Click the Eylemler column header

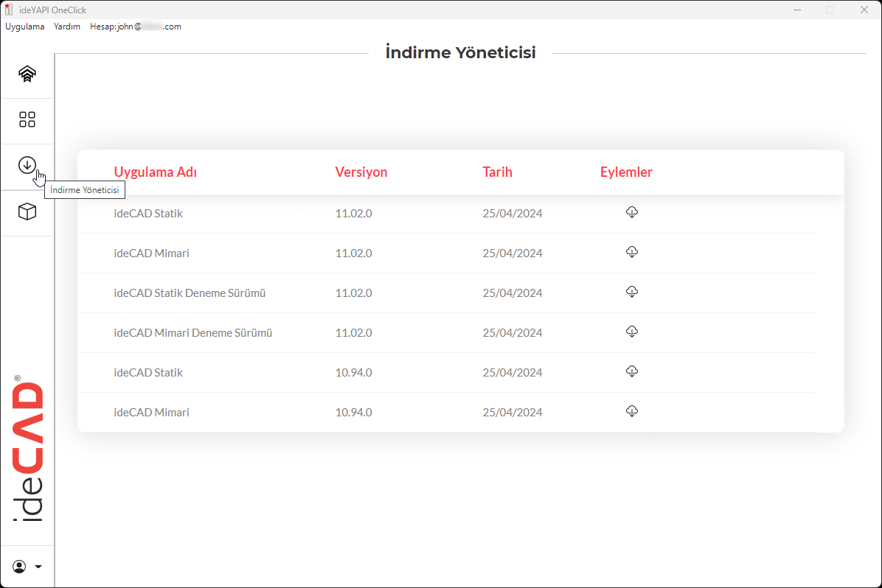tap(626, 172)
